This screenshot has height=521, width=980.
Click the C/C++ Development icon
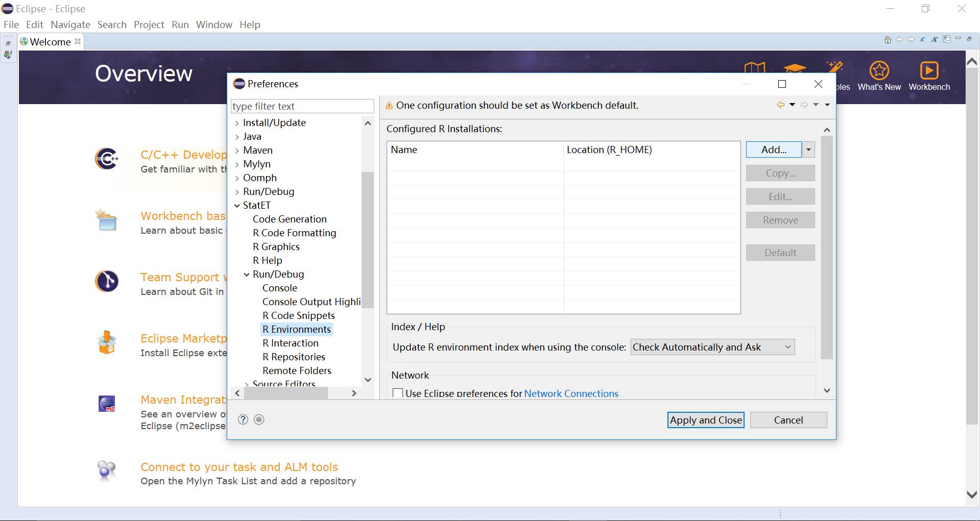pos(107,159)
